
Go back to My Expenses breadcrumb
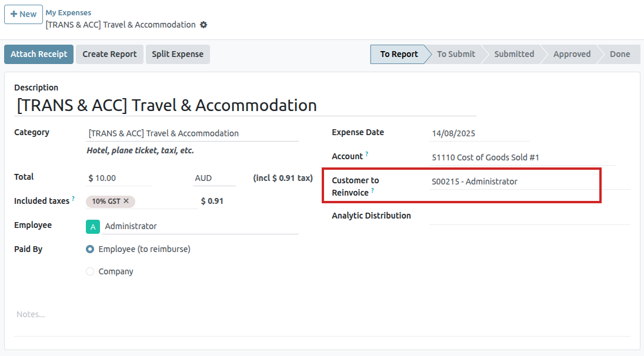[x=68, y=12]
